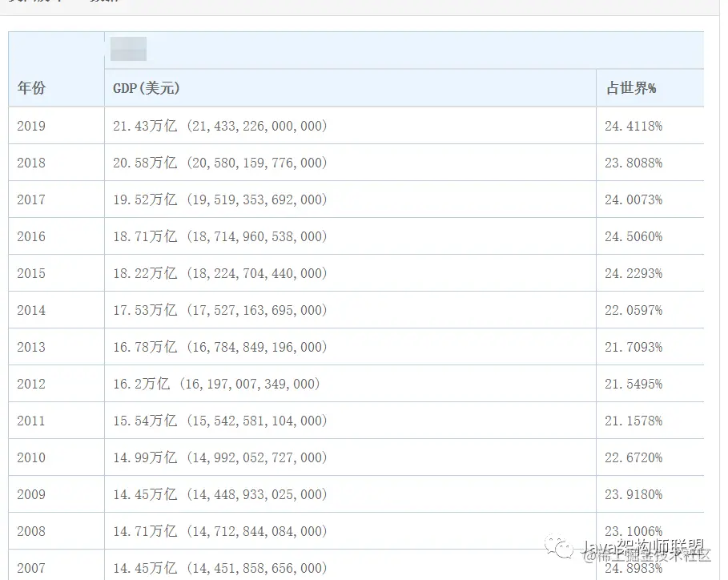This screenshot has height=580, width=728.
Task: Click world share 22.6720%
Action: point(633,457)
